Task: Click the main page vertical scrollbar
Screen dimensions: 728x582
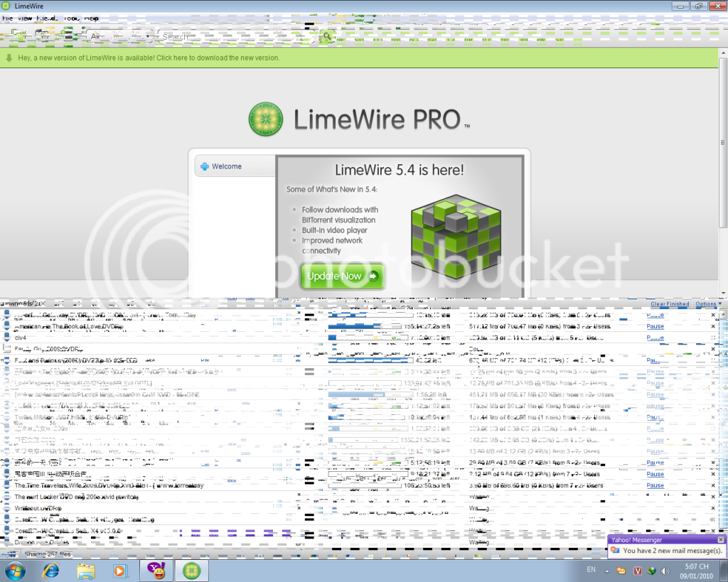Action: point(723,142)
